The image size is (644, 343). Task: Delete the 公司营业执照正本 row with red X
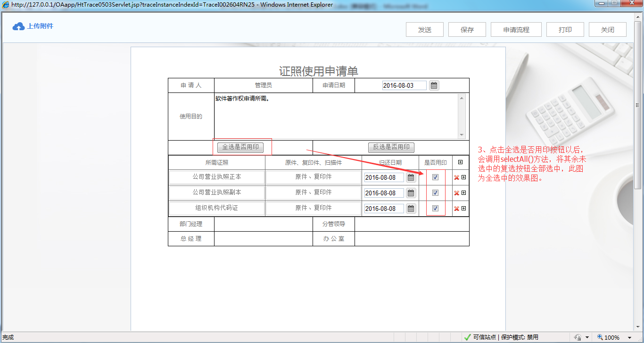tap(456, 178)
